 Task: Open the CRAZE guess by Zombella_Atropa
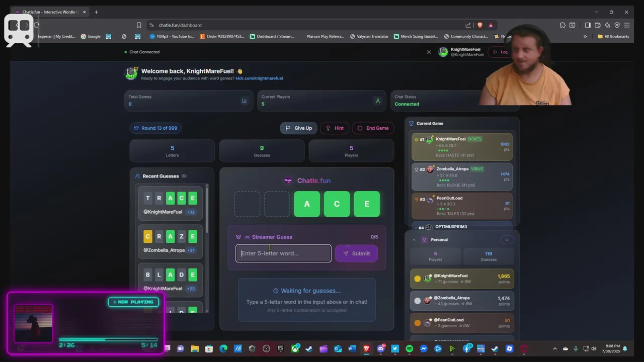[170, 242]
